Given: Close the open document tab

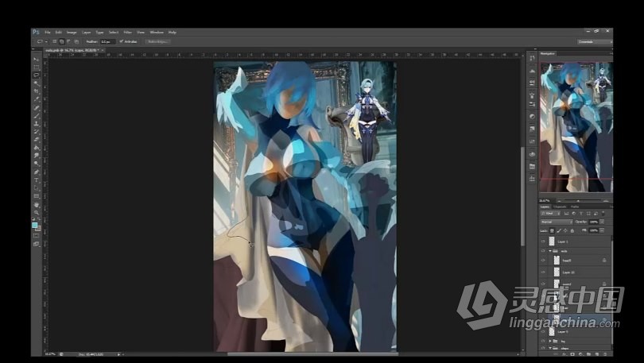Looking at the screenshot, I should point(103,50).
